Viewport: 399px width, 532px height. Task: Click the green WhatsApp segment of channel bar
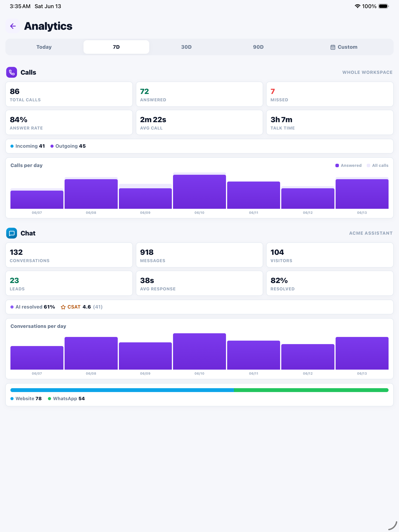tap(311, 390)
